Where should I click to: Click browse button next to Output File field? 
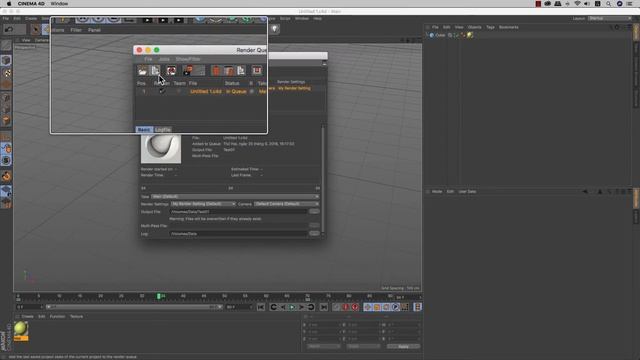coord(314,211)
